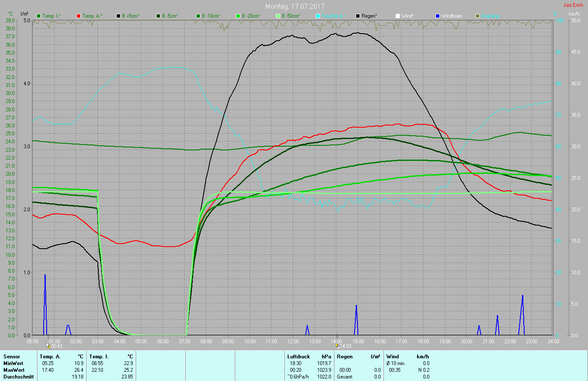Click the black swatch beside Regen*

(358, 16)
